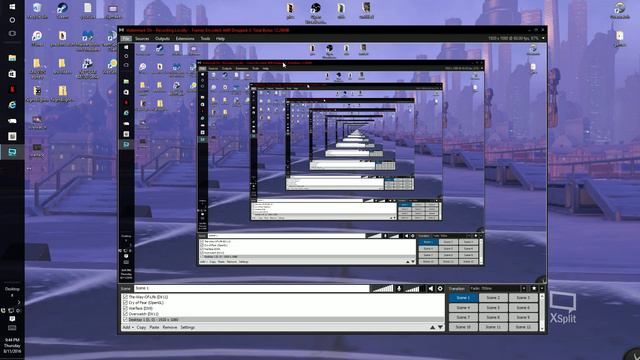Click Settings in the sources toolbar
640x360 pixels.
[188, 327]
